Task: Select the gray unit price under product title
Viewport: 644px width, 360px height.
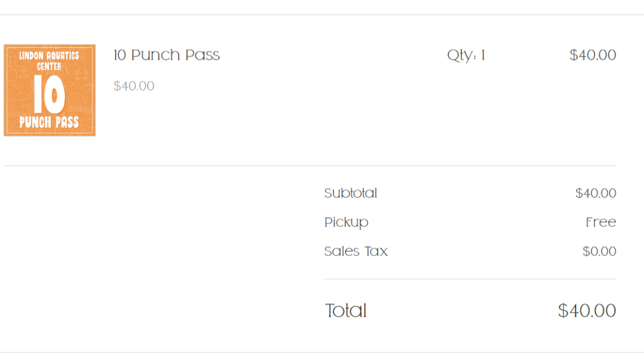Action: (x=134, y=86)
